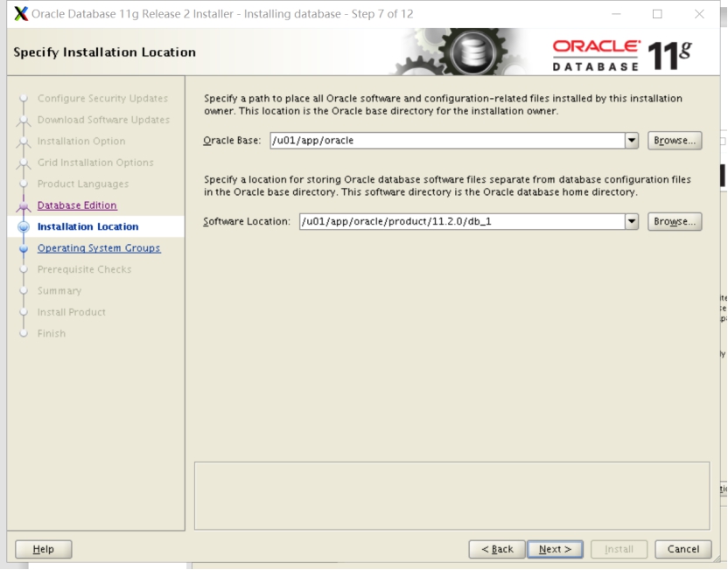Click the Summary step label
Image resolution: width=728 pixels, height=570 pixels.
(x=59, y=290)
